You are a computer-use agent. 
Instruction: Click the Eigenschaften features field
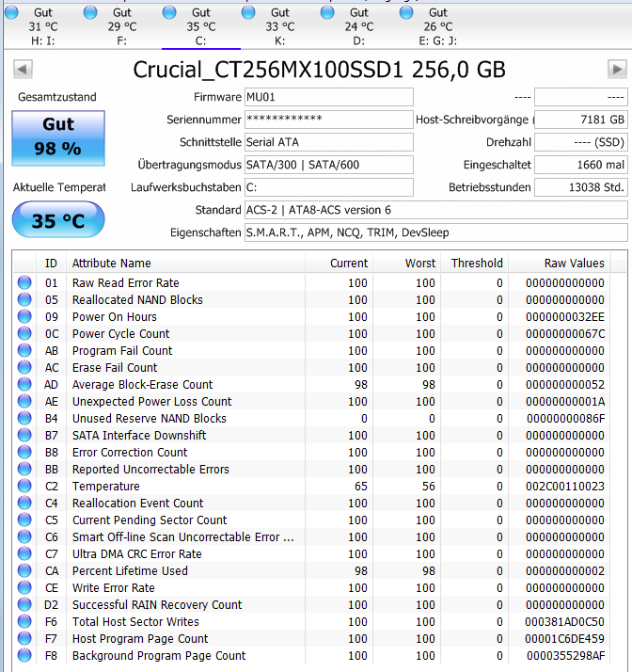[x=435, y=232]
